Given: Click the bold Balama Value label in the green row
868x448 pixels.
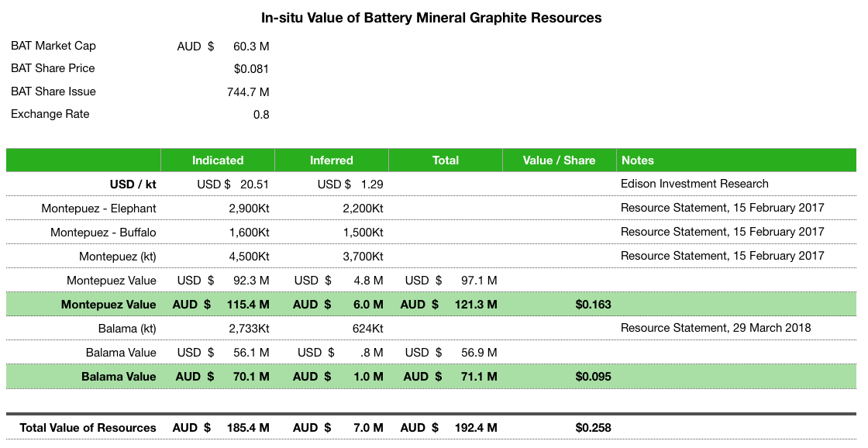Looking at the screenshot, I should tap(119, 377).
